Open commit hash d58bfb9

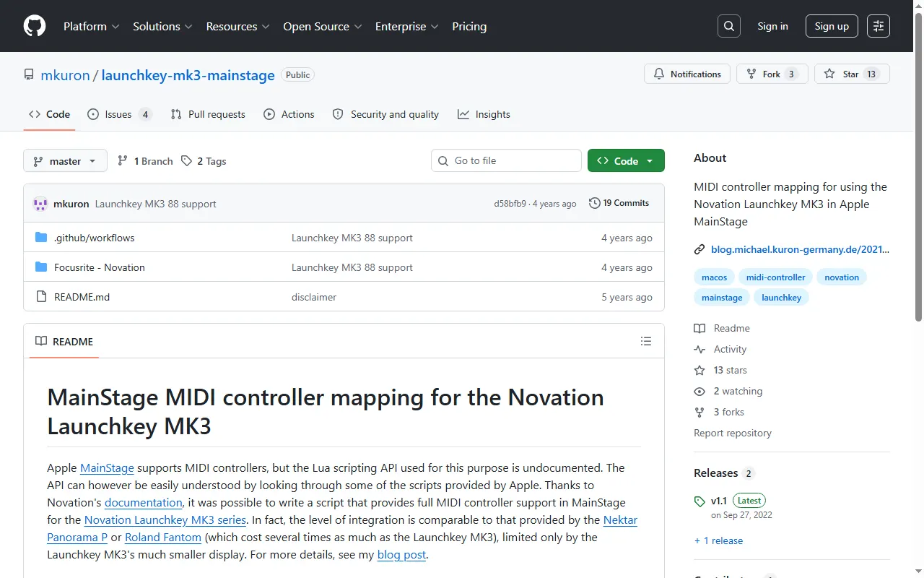510,204
